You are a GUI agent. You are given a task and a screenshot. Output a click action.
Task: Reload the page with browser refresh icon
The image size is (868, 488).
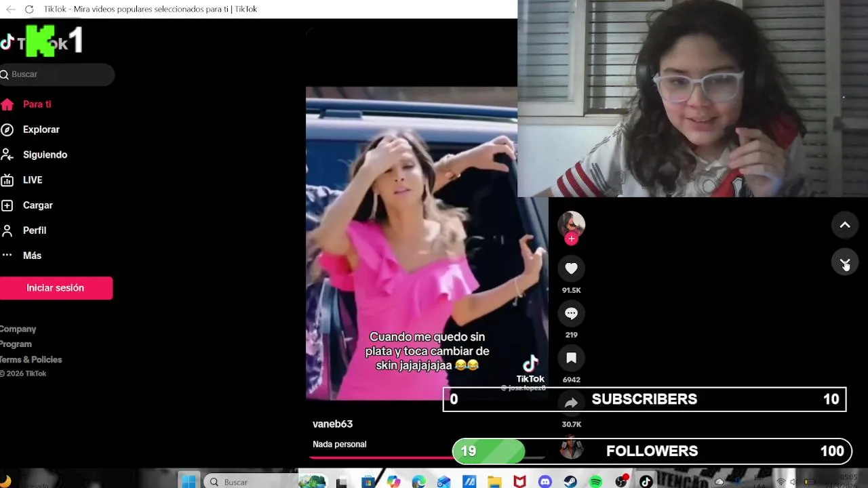(x=28, y=9)
